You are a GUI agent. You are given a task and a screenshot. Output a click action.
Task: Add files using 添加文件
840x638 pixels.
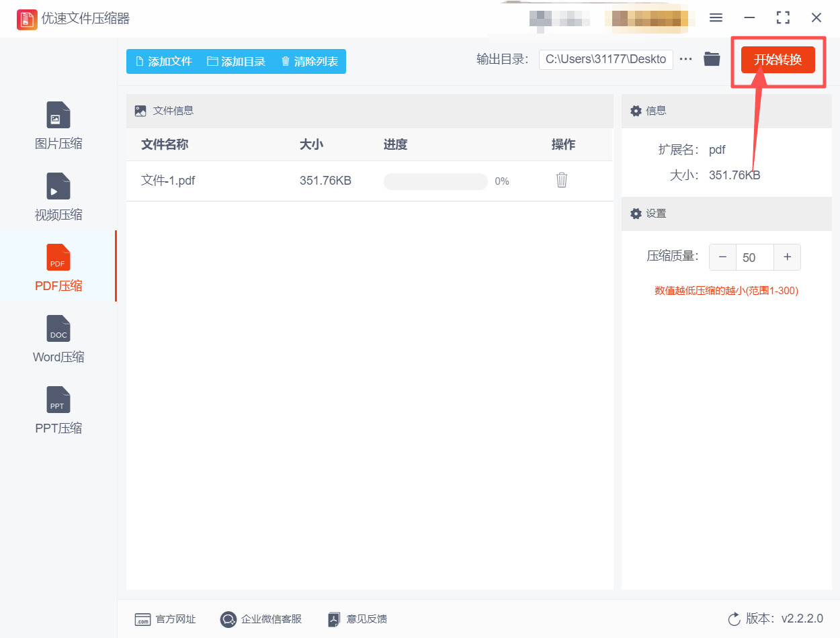click(x=163, y=61)
